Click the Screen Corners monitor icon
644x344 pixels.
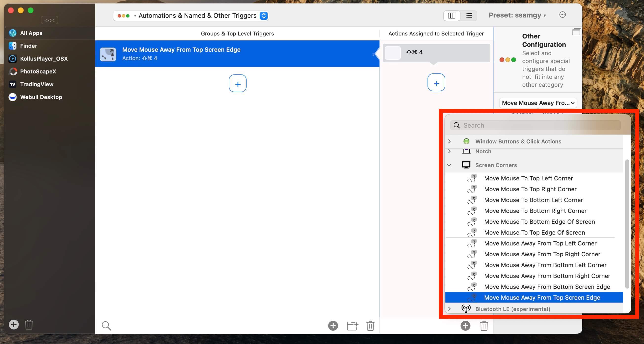[466, 165]
